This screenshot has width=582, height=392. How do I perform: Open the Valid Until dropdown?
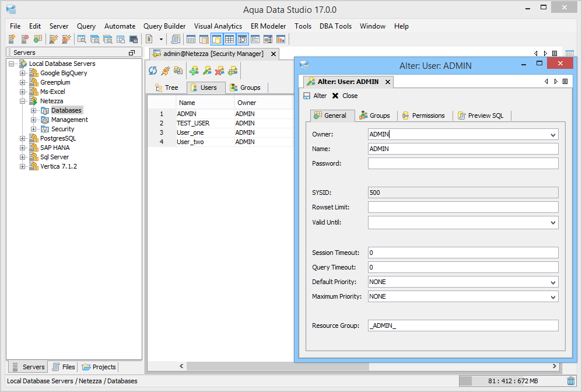(553, 223)
